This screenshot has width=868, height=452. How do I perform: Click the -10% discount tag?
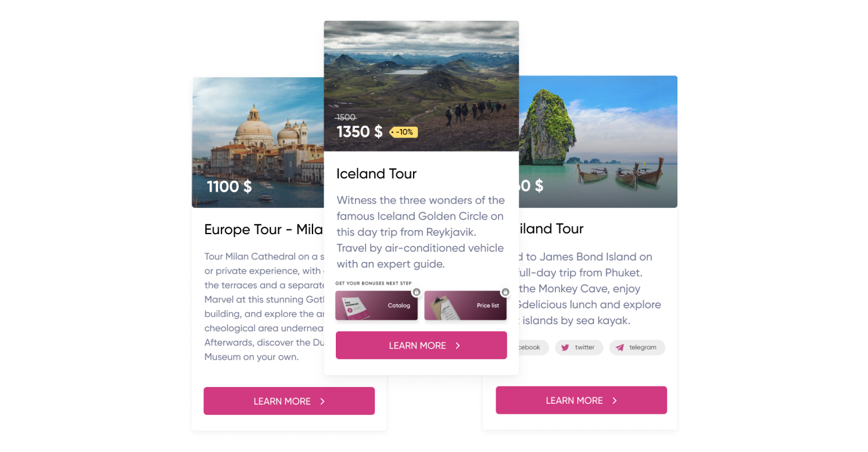[x=403, y=132]
